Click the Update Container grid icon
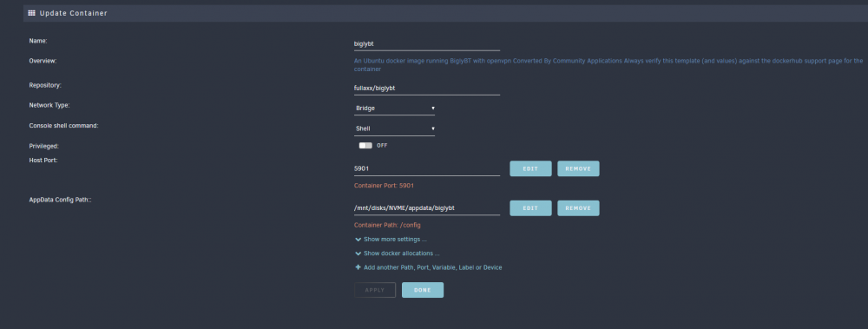This screenshot has height=329, width=868. tap(31, 13)
